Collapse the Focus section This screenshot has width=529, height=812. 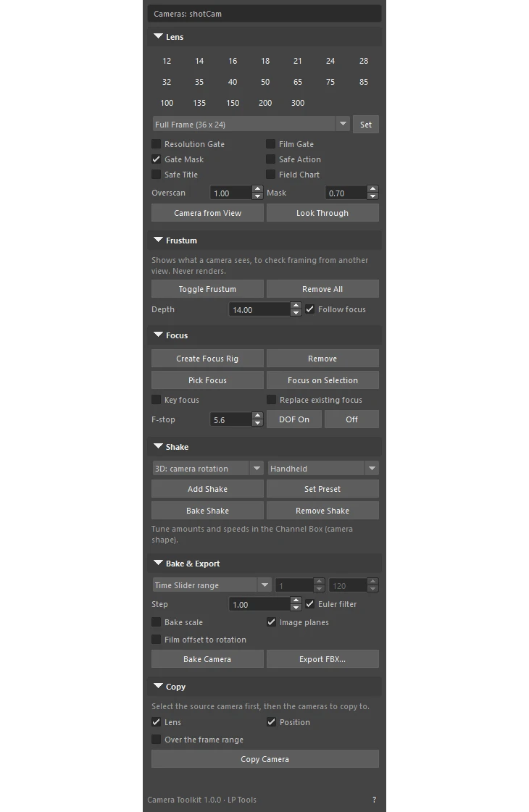(159, 335)
